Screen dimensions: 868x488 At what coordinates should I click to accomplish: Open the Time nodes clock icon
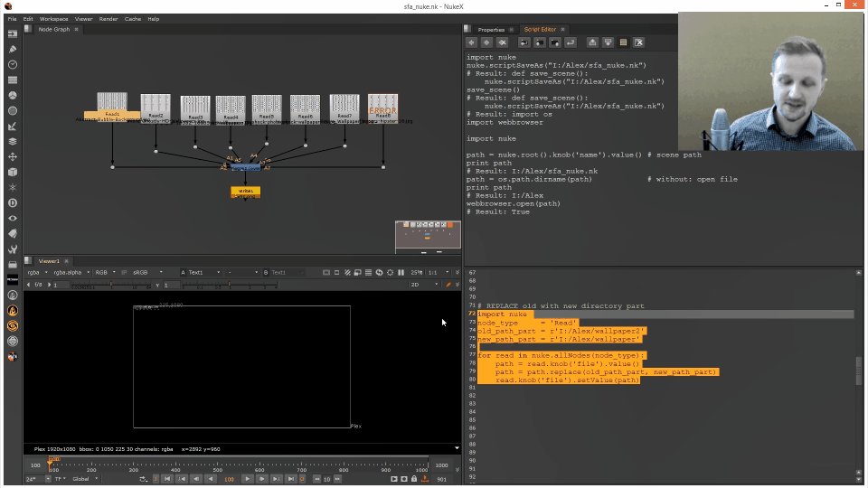12,65
